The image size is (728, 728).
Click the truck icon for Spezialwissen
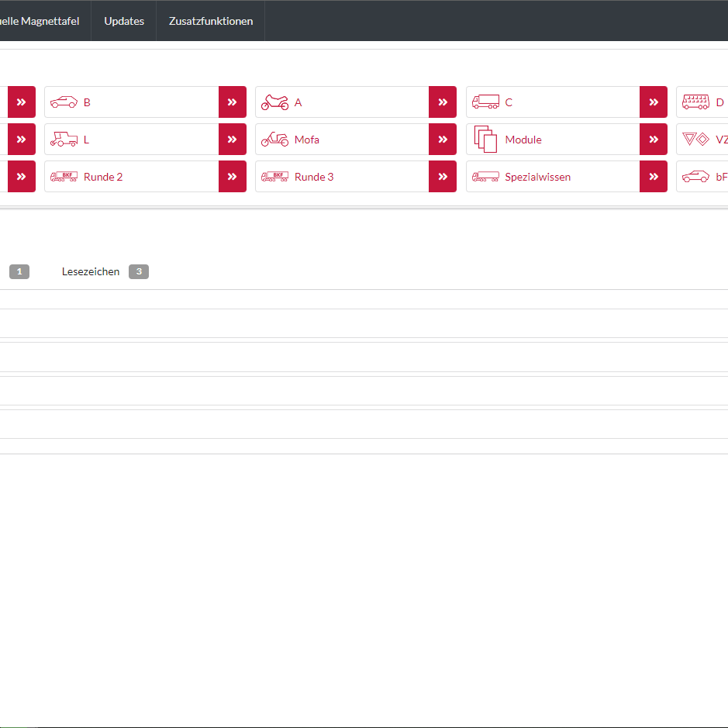pyautogui.click(x=485, y=177)
